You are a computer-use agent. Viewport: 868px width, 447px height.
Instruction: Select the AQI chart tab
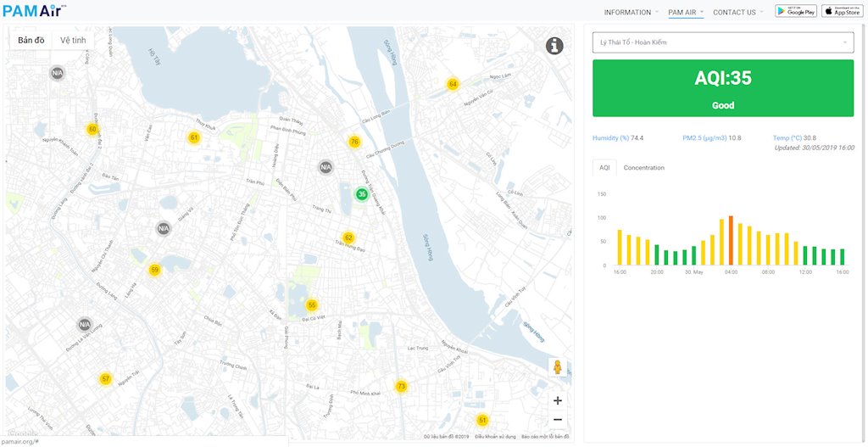pos(604,168)
